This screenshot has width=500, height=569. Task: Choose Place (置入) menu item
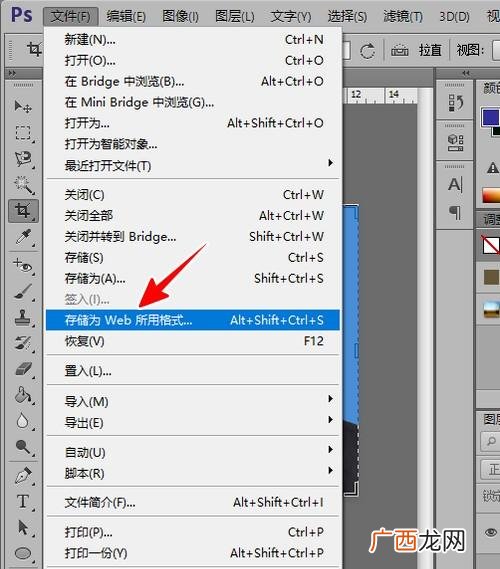click(x=193, y=371)
